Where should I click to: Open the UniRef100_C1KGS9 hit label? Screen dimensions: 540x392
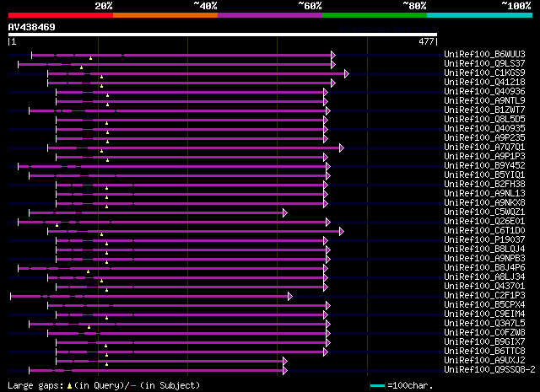[x=484, y=73]
